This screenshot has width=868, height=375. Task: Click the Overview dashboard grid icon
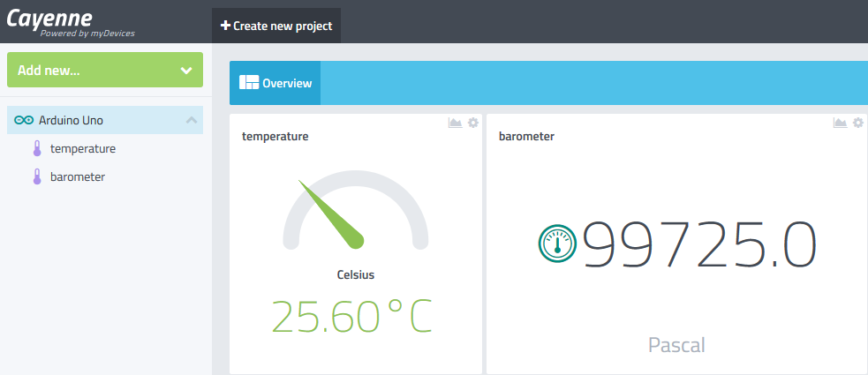point(249,82)
